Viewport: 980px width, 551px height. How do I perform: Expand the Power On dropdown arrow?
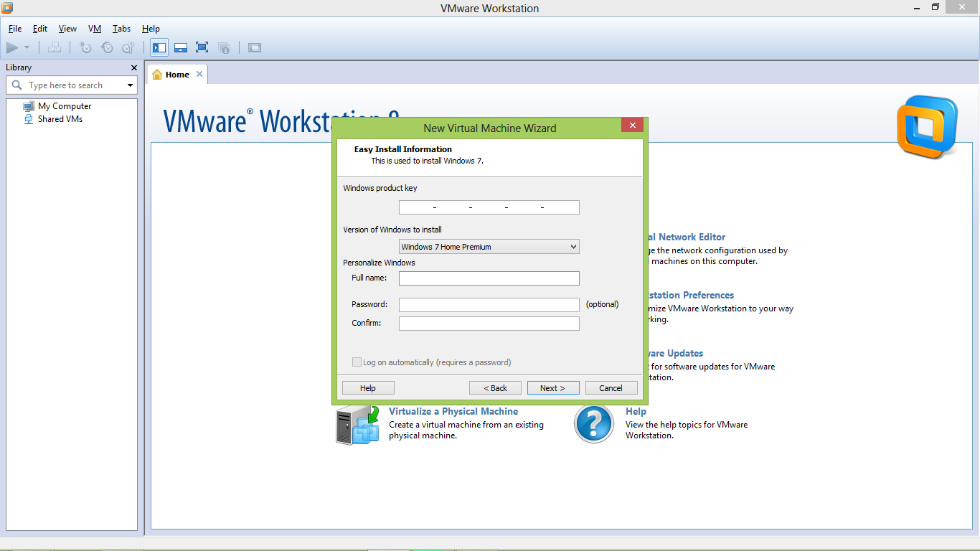point(27,47)
